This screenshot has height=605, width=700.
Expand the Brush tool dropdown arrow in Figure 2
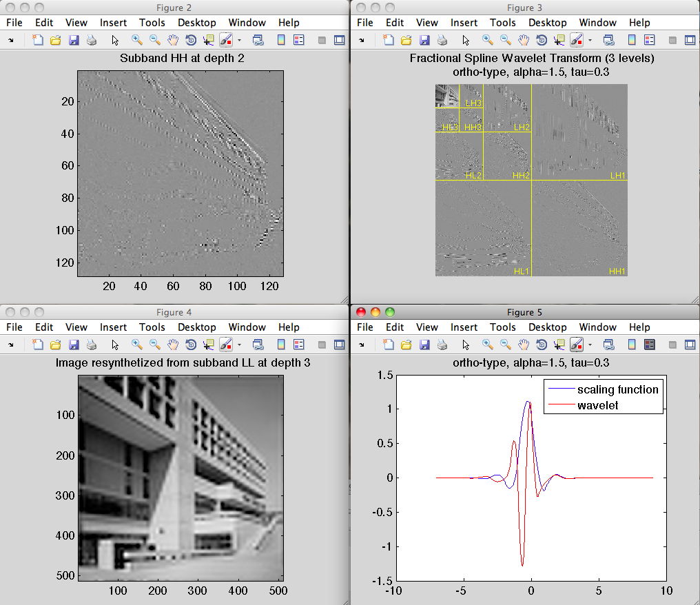pyautogui.click(x=238, y=40)
